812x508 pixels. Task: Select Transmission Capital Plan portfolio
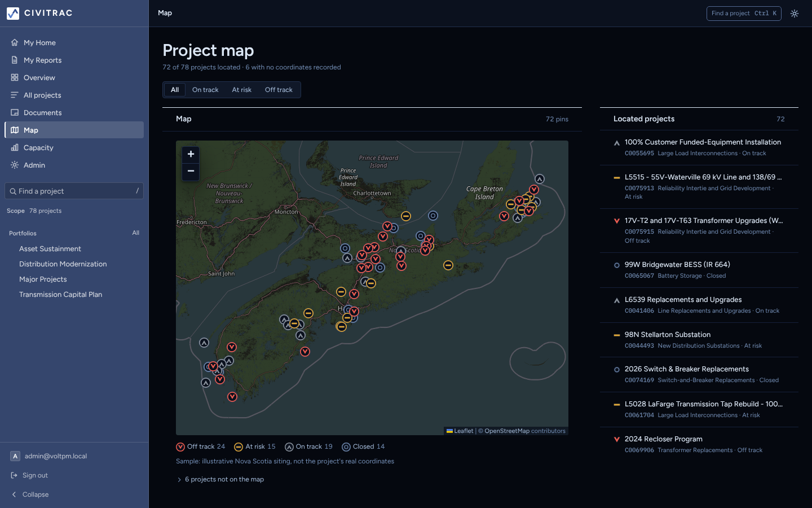pos(61,294)
